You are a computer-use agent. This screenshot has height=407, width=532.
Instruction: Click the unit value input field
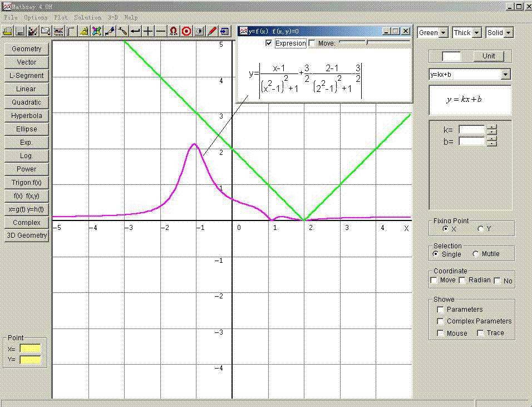point(451,56)
